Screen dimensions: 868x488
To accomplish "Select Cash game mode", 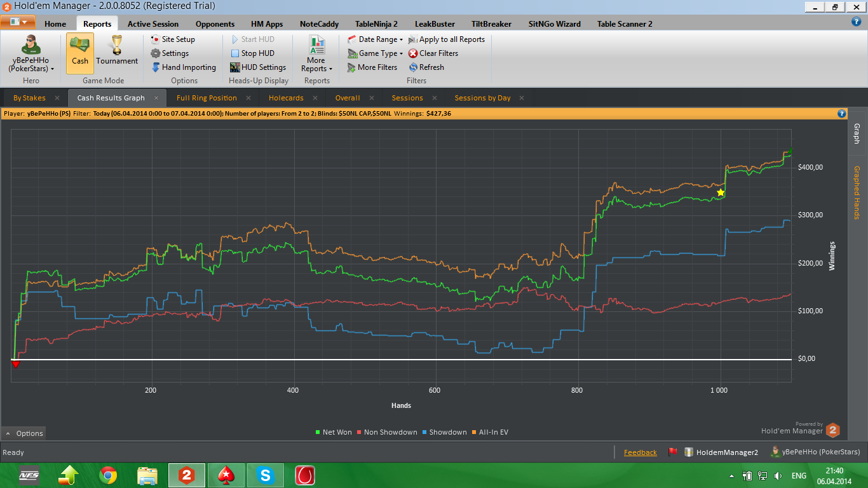I will [80, 53].
